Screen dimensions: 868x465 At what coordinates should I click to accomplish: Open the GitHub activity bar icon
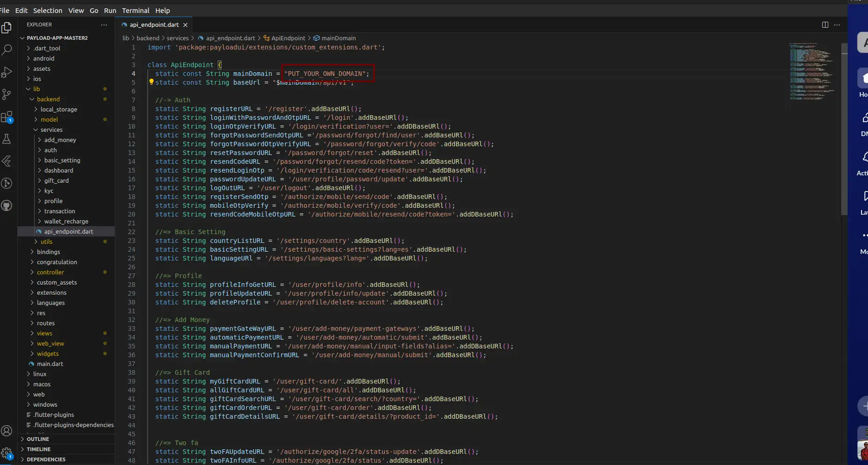tap(7, 205)
